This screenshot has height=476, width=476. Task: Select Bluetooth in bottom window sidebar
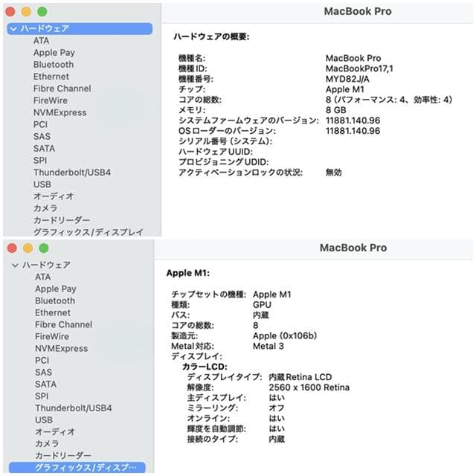point(55,300)
